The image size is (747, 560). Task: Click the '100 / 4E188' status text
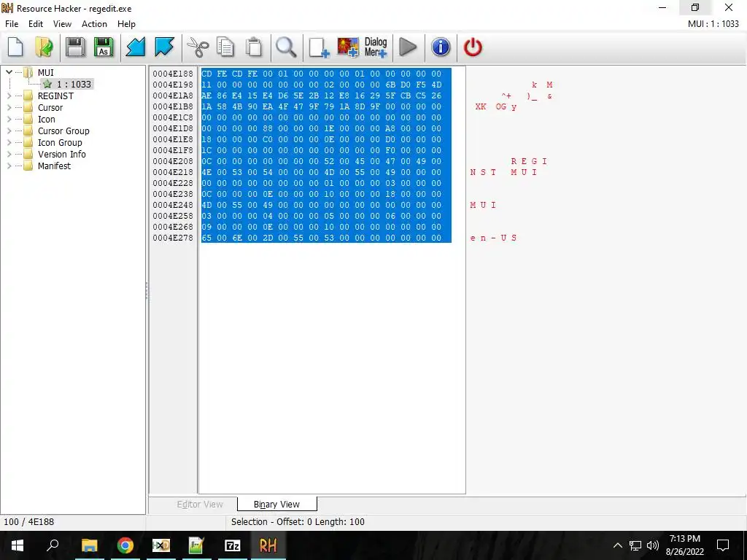pyautogui.click(x=29, y=522)
